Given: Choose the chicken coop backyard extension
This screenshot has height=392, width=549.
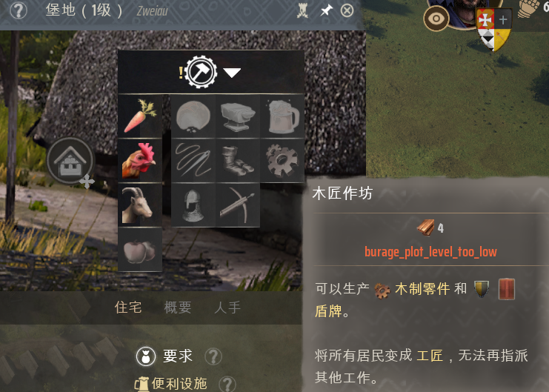Looking at the screenshot, I should [140, 161].
